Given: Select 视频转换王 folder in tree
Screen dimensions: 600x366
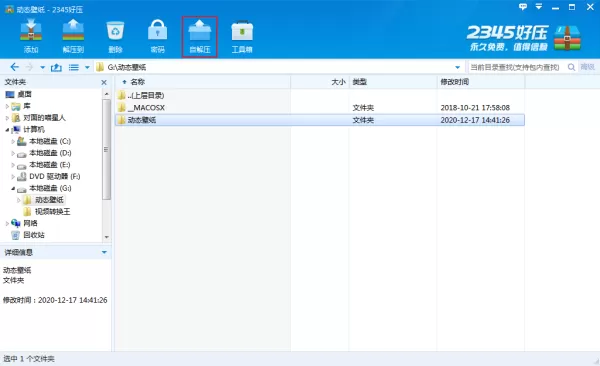Looking at the screenshot, I should coord(52,212).
